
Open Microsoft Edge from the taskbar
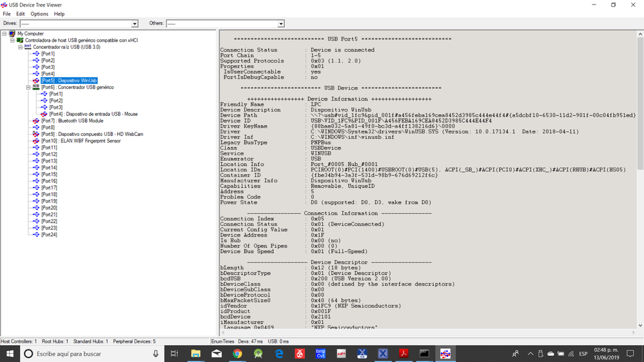pyautogui.click(x=279, y=354)
